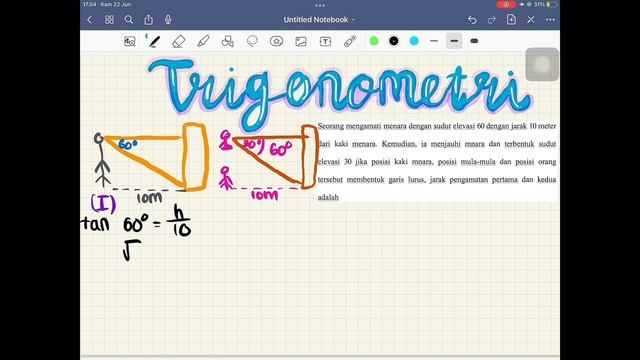Close the notebook with the X icon
The height and width of the screenshot is (360, 640).
click(531, 20)
